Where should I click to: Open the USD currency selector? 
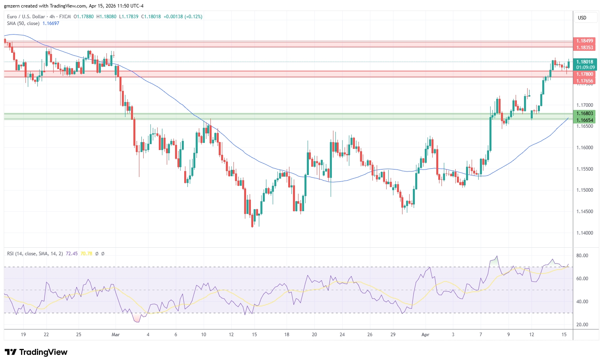pyautogui.click(x=586, y=18)
